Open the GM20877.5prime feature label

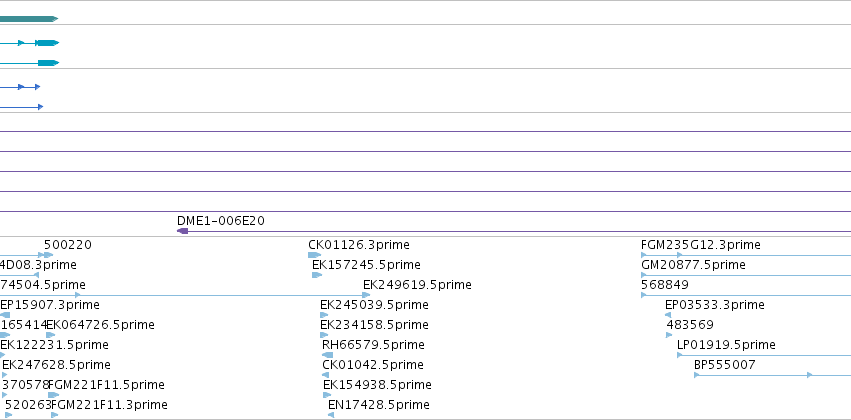tap(693, 265)
